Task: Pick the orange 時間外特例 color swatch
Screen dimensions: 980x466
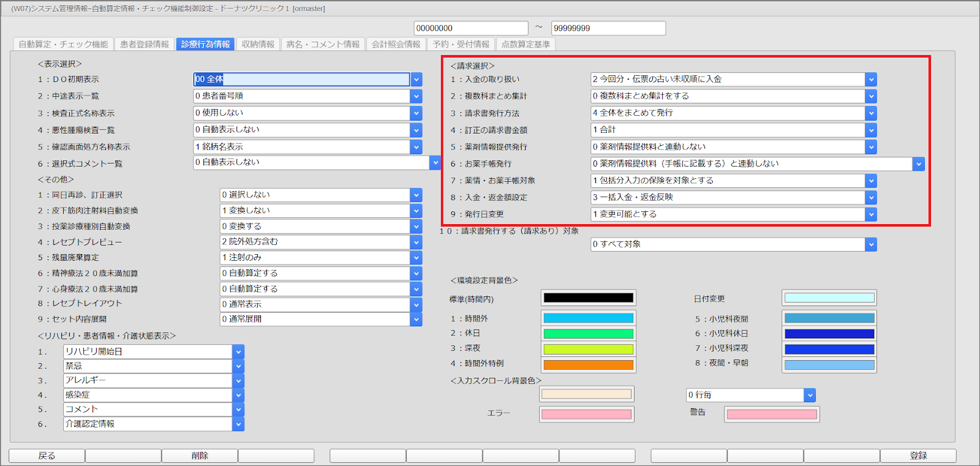Action: point(588,365)
